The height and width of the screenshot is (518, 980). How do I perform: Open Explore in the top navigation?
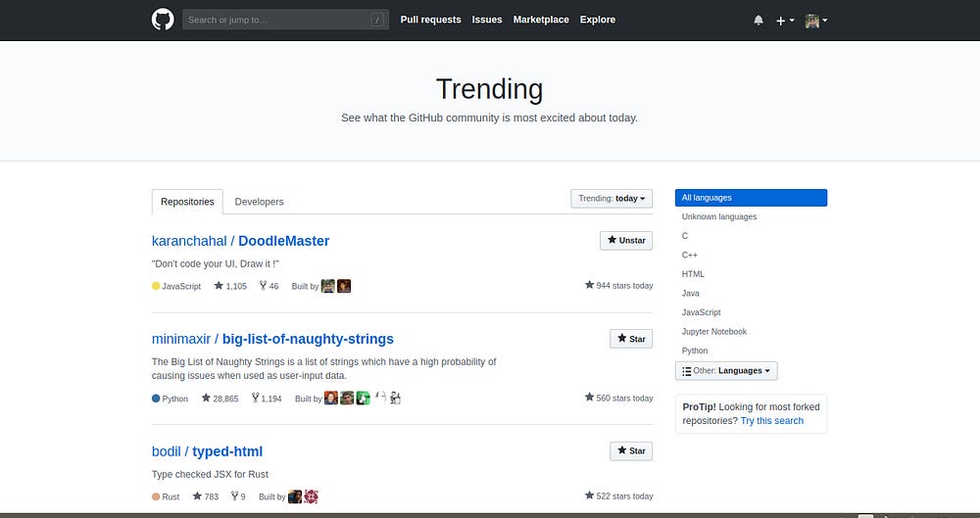pos(598,20)
